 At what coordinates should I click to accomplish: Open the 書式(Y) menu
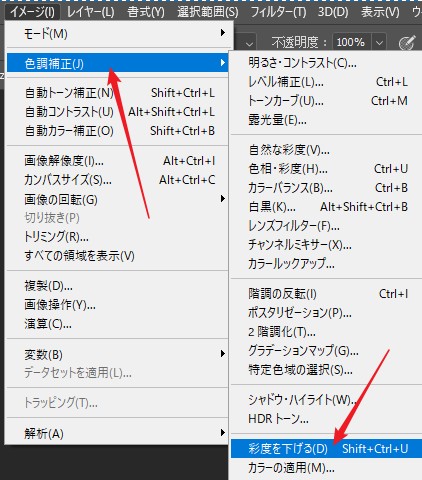point(146,12)
